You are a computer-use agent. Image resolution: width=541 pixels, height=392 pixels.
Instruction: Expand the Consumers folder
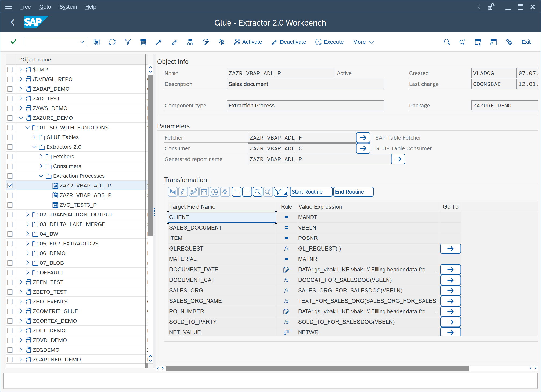point(41,166)
